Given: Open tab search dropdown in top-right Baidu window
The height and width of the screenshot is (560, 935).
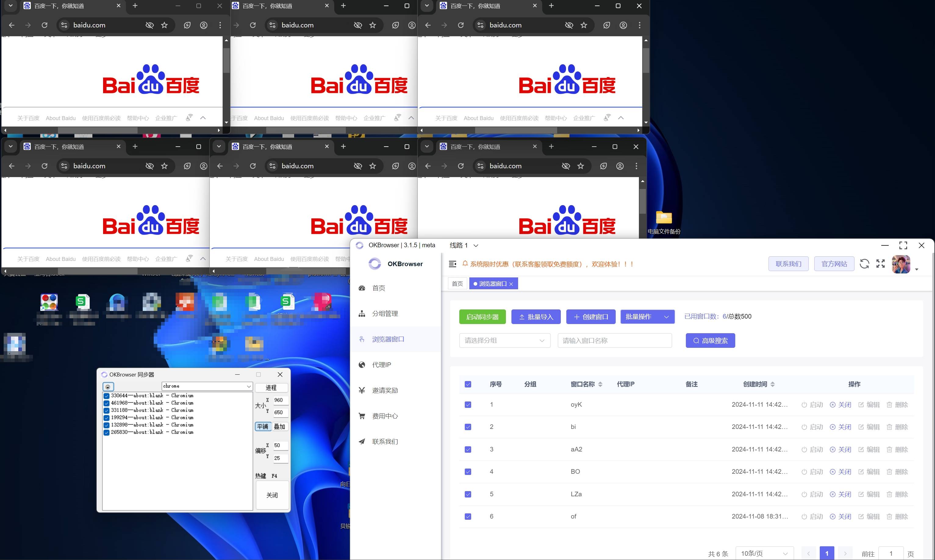Looking at the screenshot, I should pos(427,6).
